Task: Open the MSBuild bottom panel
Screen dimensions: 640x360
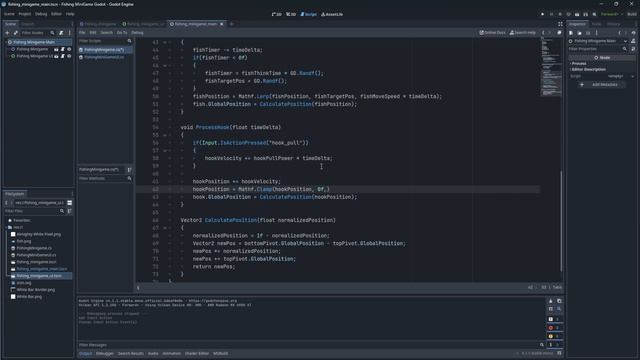Action: tap(220, 353)
